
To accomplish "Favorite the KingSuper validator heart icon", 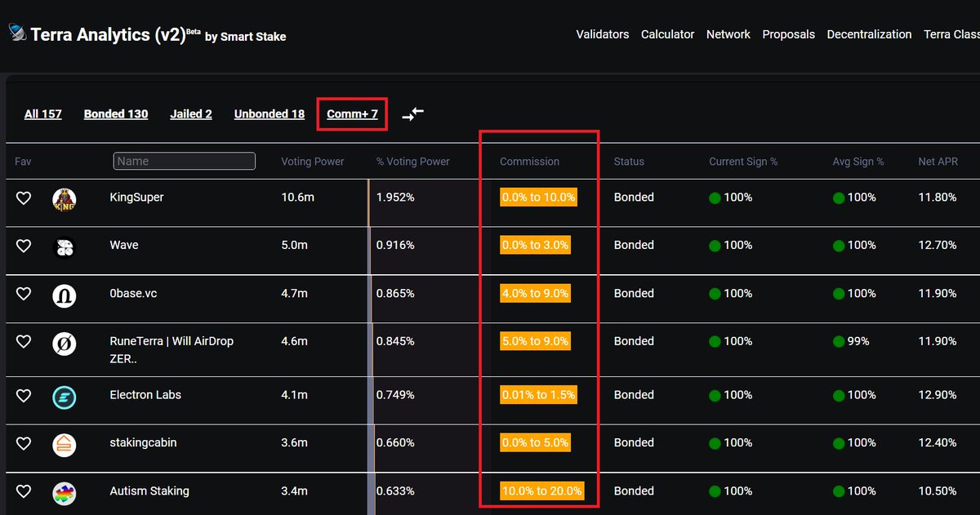I will (x=24, y=198).
